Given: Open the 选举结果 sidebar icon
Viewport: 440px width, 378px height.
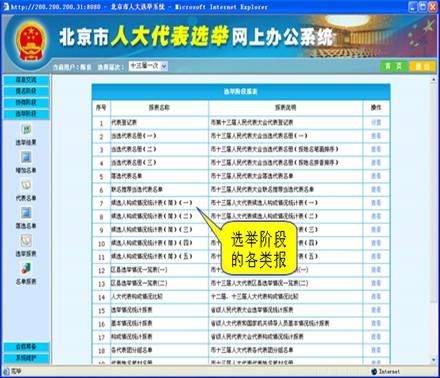Looking at the screenshot, I should coord(26,130).
